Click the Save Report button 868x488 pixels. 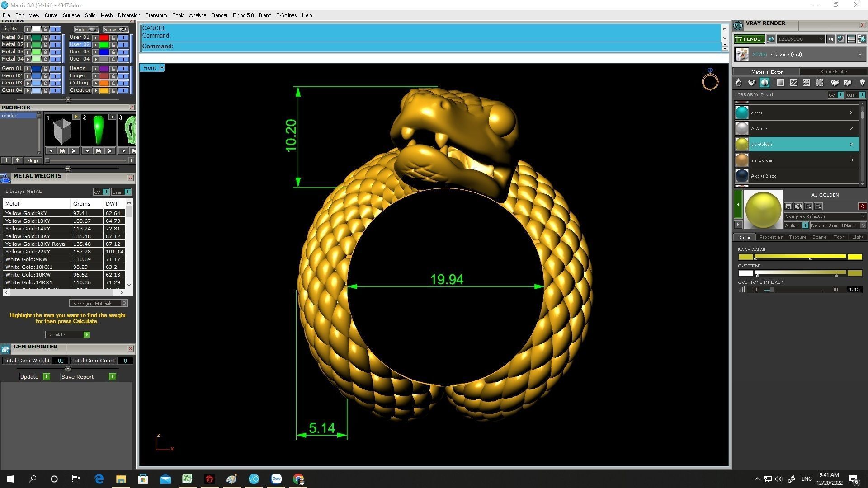(88, 377)
